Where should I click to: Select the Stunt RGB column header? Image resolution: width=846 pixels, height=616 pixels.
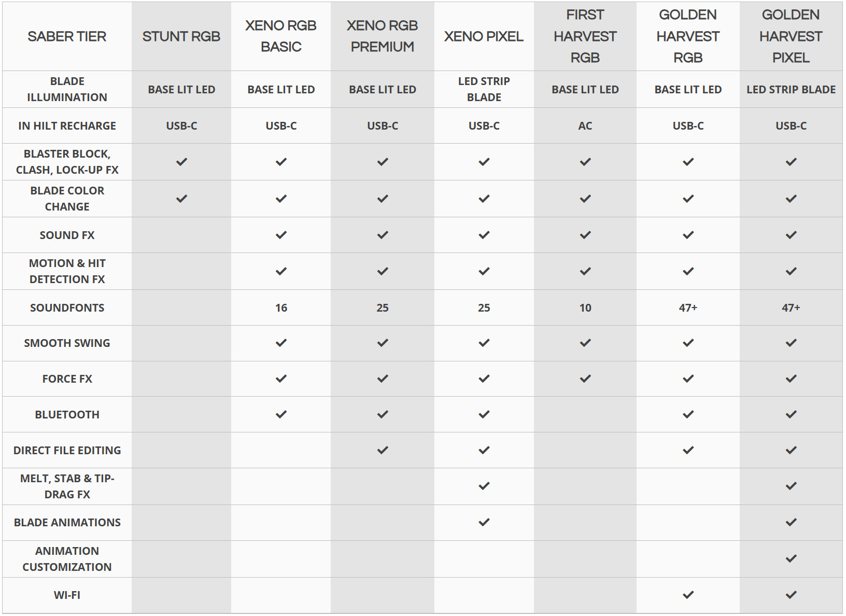[x=181, y=36]
